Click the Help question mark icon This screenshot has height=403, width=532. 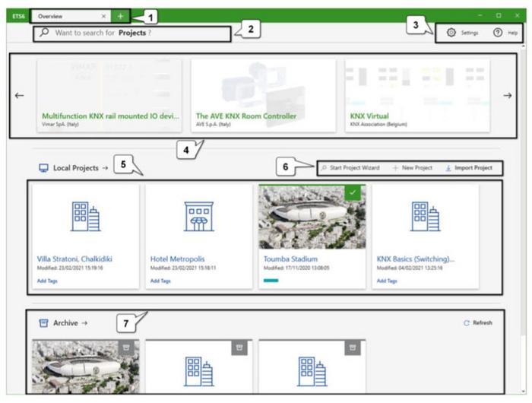[x=499, y=33]
